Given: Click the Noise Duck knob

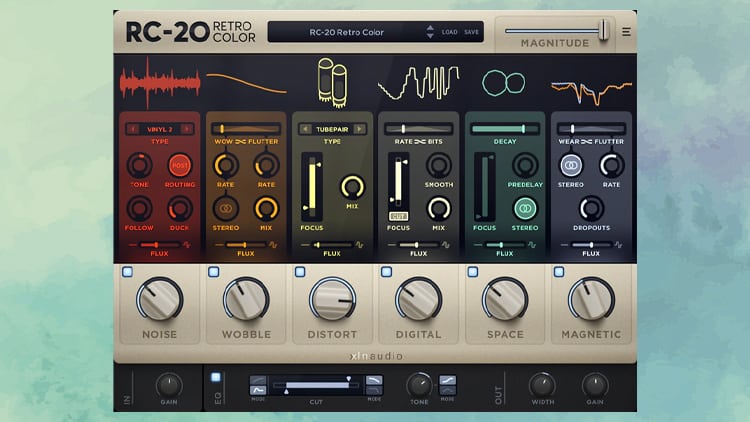Looking at the screenshot, I should 180,209.
